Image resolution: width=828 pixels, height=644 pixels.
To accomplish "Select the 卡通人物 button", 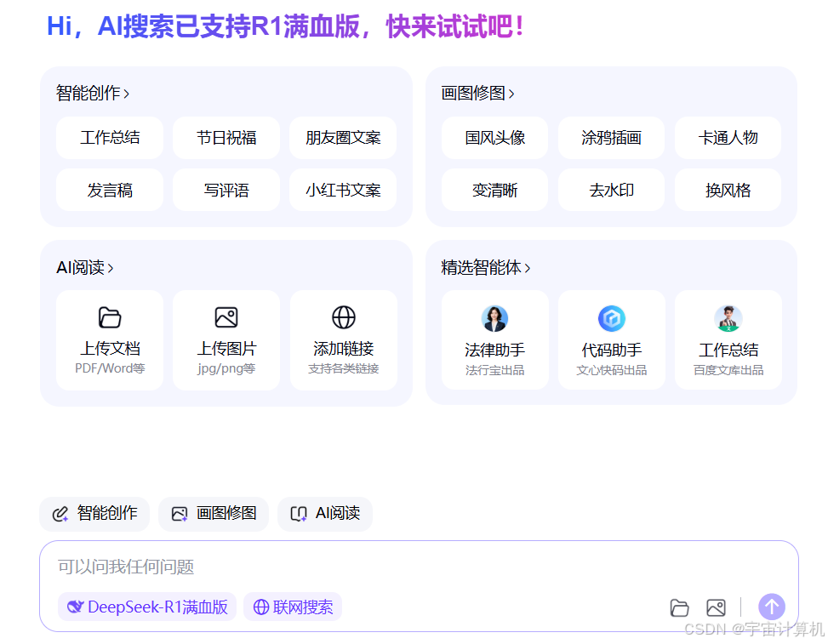I will (728, 138).
